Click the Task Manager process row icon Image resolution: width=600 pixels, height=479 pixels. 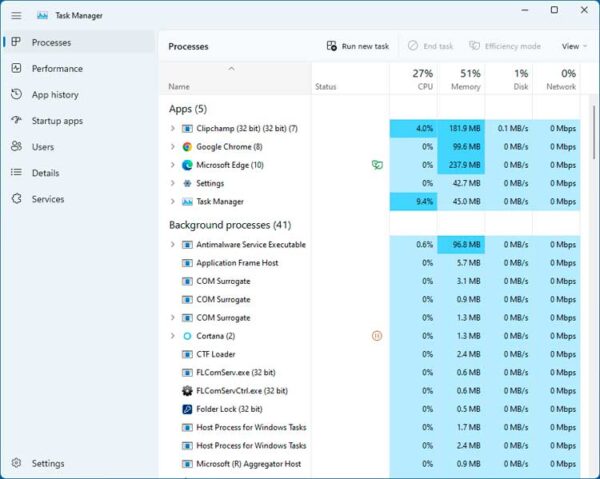click(187, 202)
